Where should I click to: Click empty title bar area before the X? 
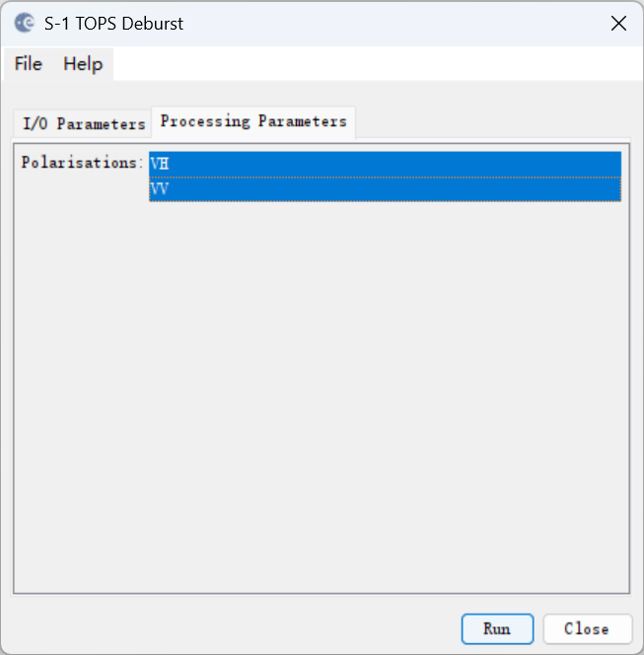[394, 24]
